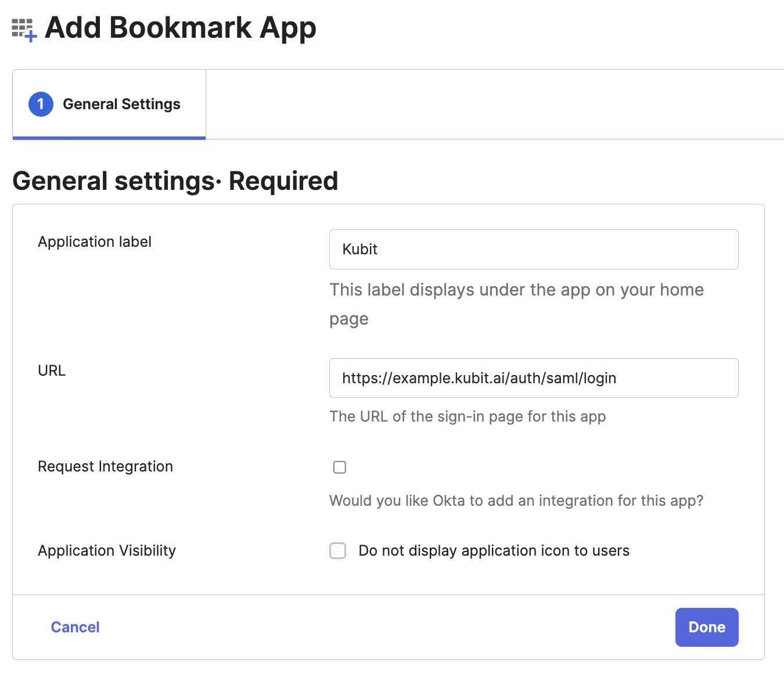This screenshot has height=677, width=784.
Task: Focus the URL input field
Action: 533,378
